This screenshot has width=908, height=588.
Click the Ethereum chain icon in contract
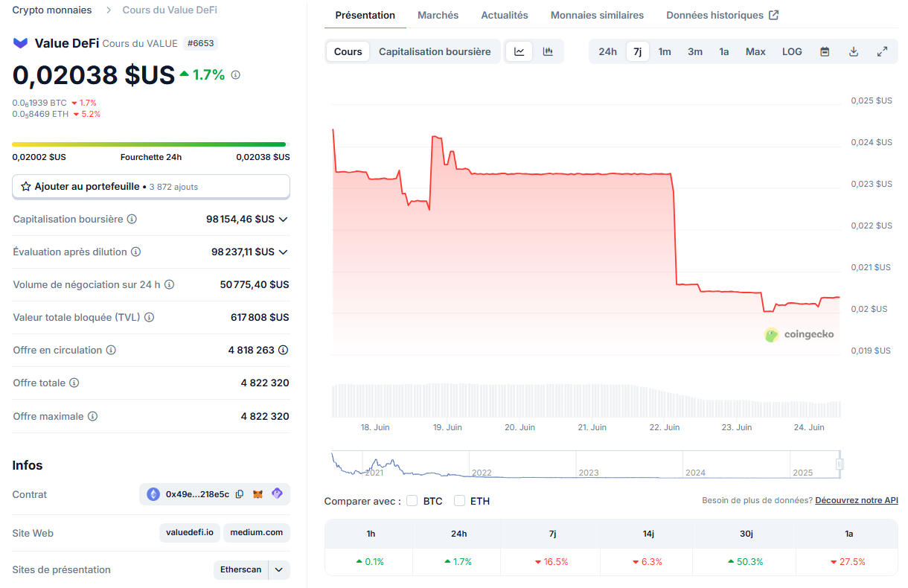tap(153, 494)
